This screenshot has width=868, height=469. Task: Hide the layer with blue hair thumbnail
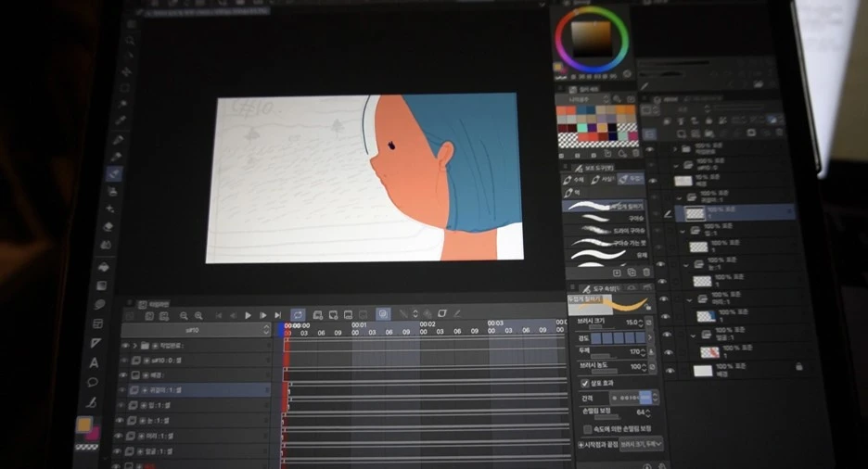[x=666, y=317]
